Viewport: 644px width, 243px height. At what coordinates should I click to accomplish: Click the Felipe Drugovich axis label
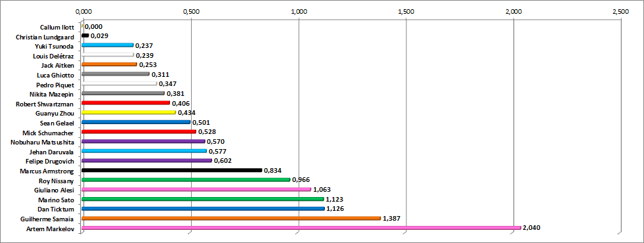(x=50, y=160)
